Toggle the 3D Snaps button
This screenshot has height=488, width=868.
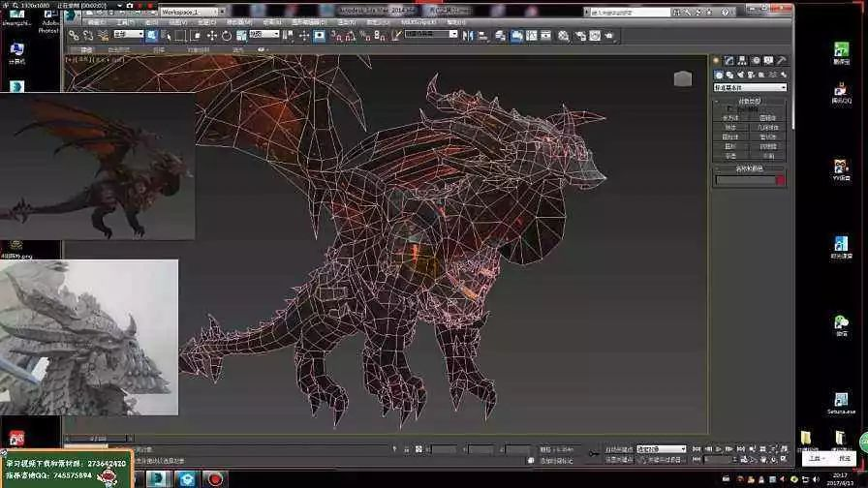pyautogui.click(x=337, y=36)
